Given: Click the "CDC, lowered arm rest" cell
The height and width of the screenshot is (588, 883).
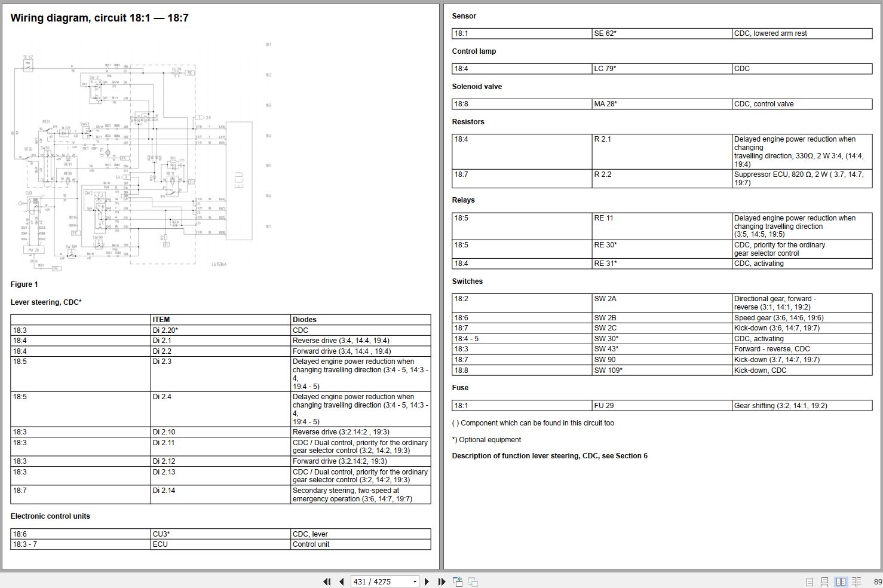Looking at the screenshot, I should coord(802,33).
